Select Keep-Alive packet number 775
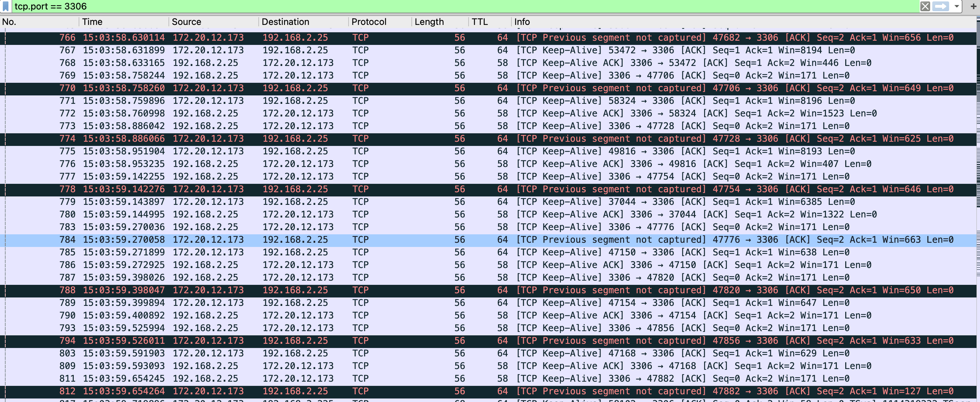980x402 pixels. point(380,152)
